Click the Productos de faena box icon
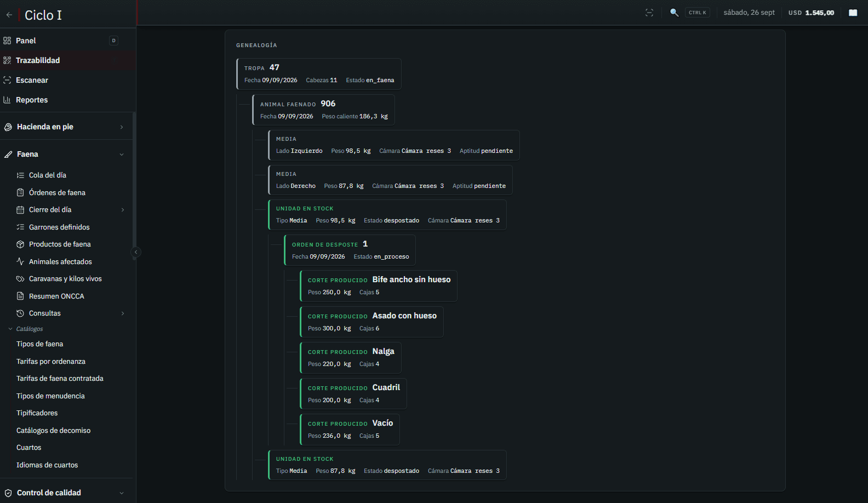The height and width of the screenshot is (503, 868). [x=20, y=244]
